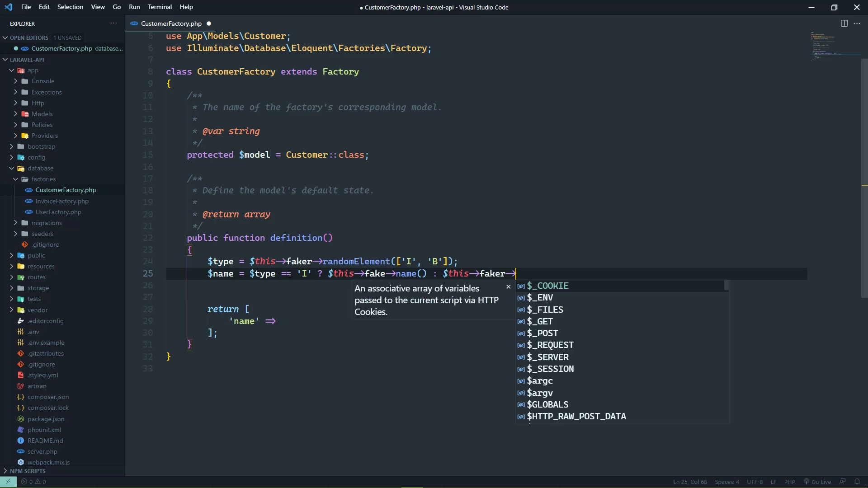Viewport: 868px width, 488px height.
Task: Close the suggestion documentation popup
Action: coord(508,287)
